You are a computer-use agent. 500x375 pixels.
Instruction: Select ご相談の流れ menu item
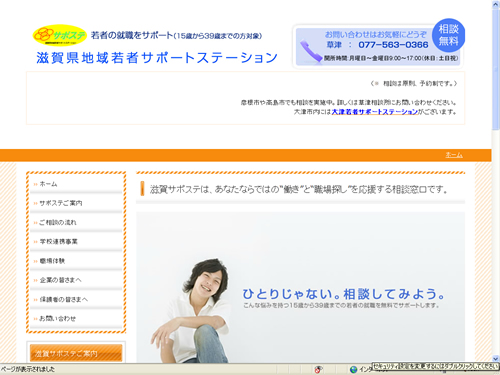58,222
